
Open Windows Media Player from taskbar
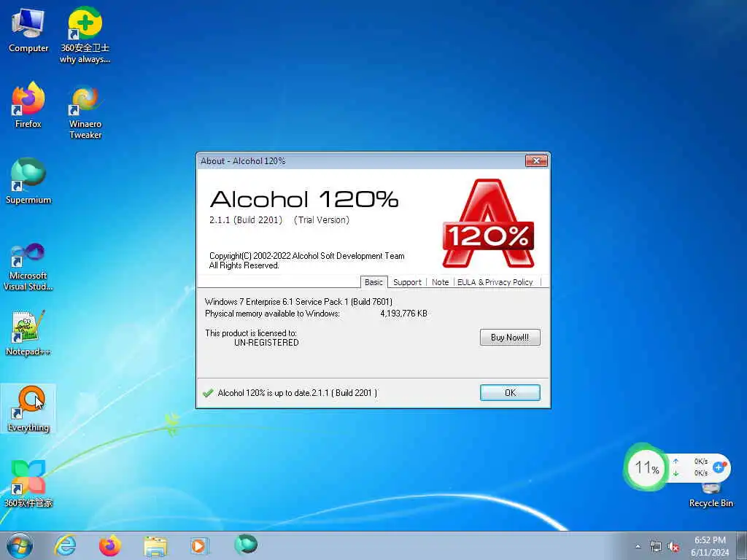click(x=198, y=545)
